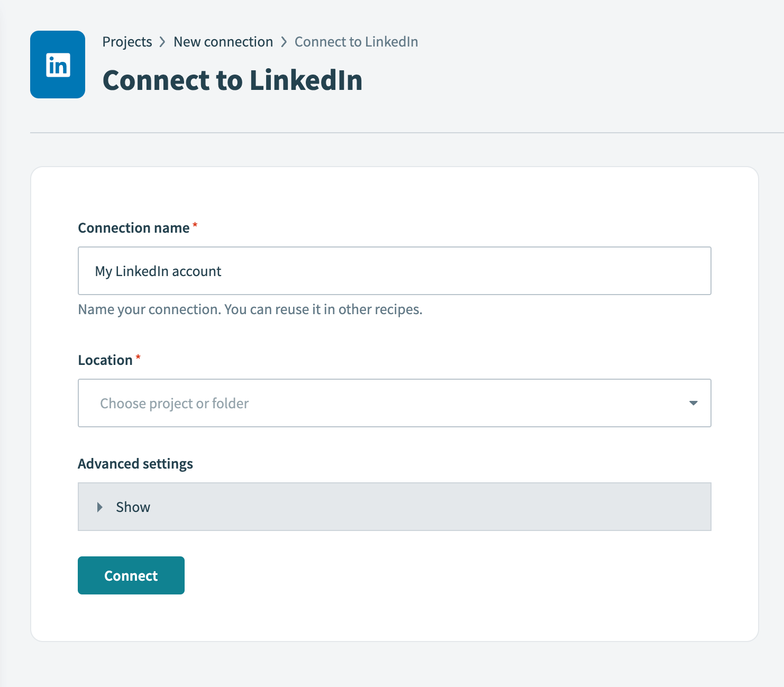Click the Choose project or folder placeholder

coord(174,403)
